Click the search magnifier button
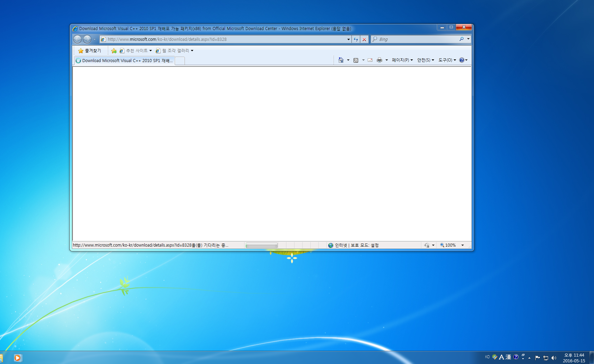This screenshot has width=594, height=364. point(461,39)
